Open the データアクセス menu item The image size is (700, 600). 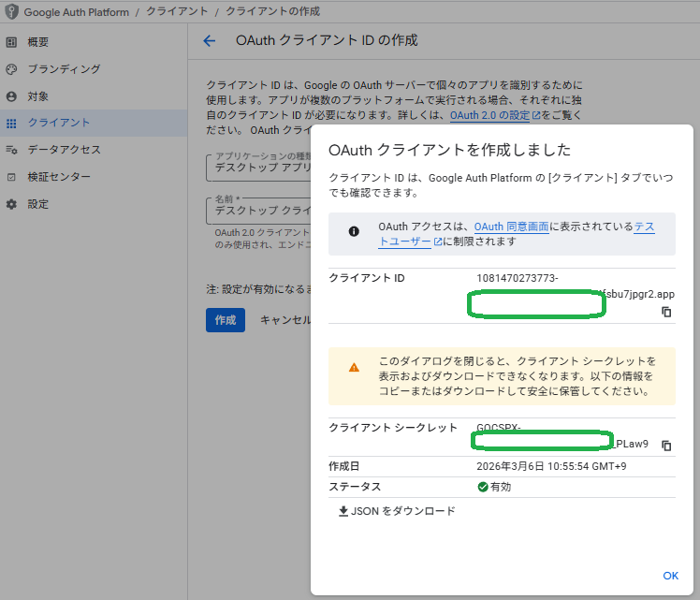tap(64, 150)
